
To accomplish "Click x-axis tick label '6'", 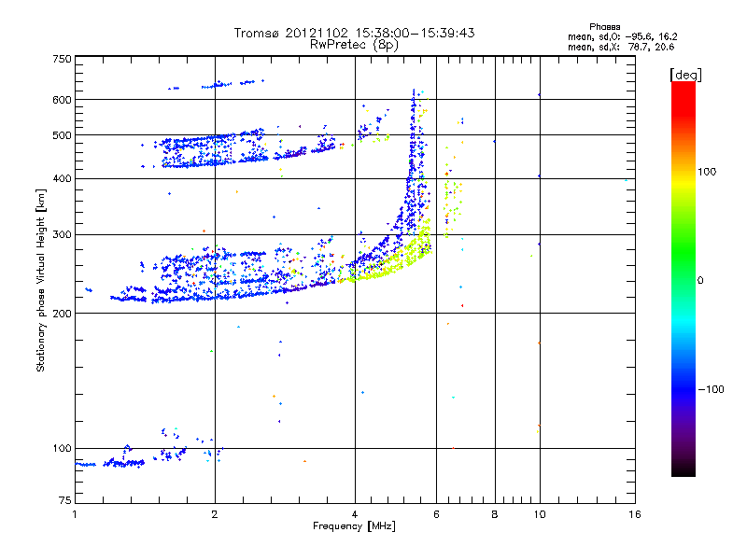I will 436,514.
